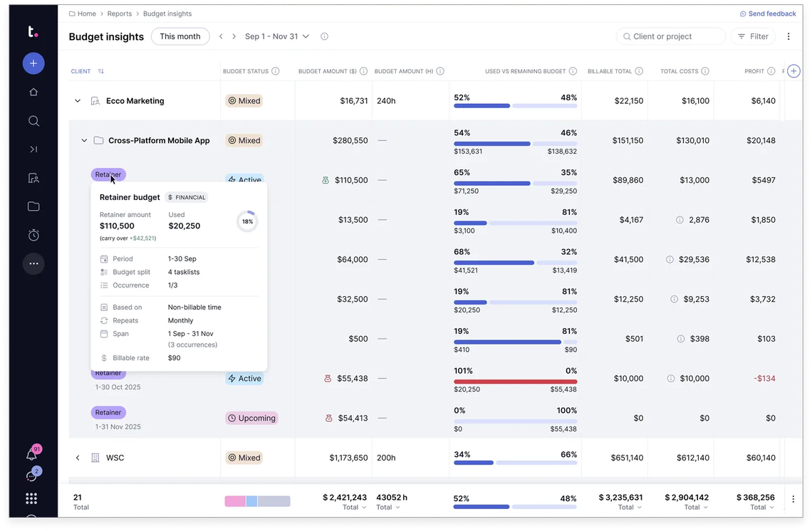The height and width of the screenshot is (531, 812).
Task: Open notifications bell with 91 badge
Action: (31, 455)
